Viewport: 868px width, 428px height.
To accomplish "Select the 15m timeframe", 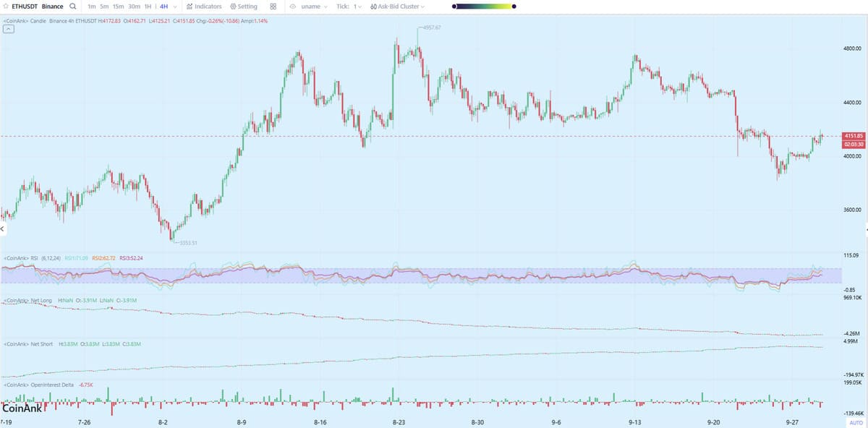I will coord(118,7).
